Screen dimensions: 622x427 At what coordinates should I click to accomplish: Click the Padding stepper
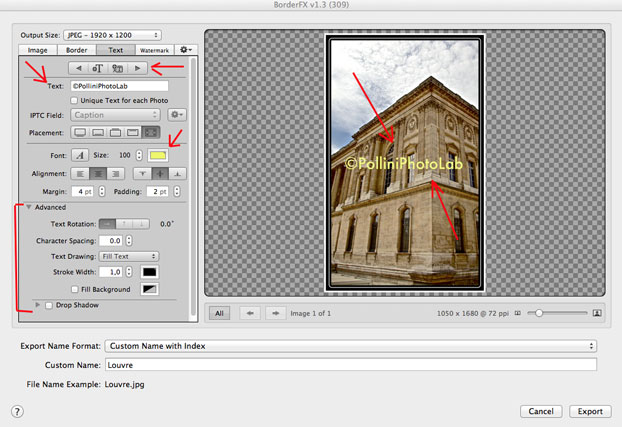coord(177,191)
